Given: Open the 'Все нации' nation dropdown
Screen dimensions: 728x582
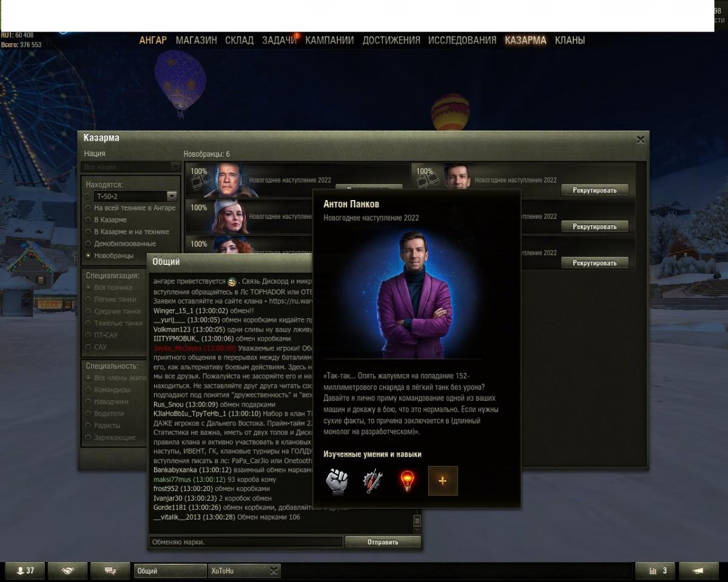Looking at the screenshot, I should (131, 167).
